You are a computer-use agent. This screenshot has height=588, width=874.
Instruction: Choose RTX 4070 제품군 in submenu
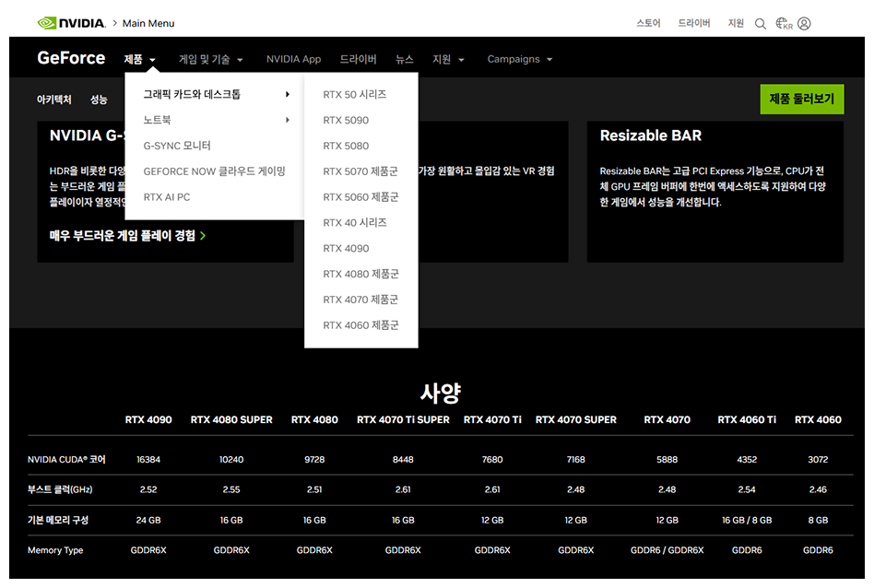click(360, 300)
